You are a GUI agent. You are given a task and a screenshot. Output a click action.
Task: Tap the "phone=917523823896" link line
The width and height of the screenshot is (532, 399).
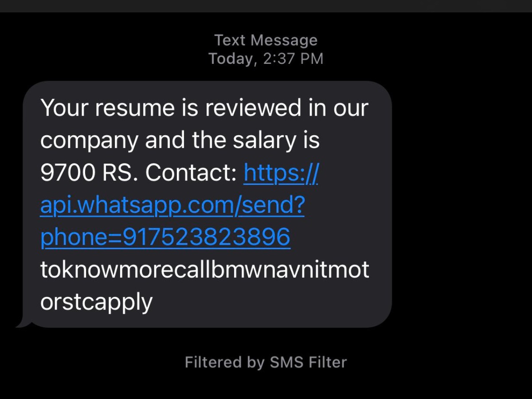coord(165,238)
